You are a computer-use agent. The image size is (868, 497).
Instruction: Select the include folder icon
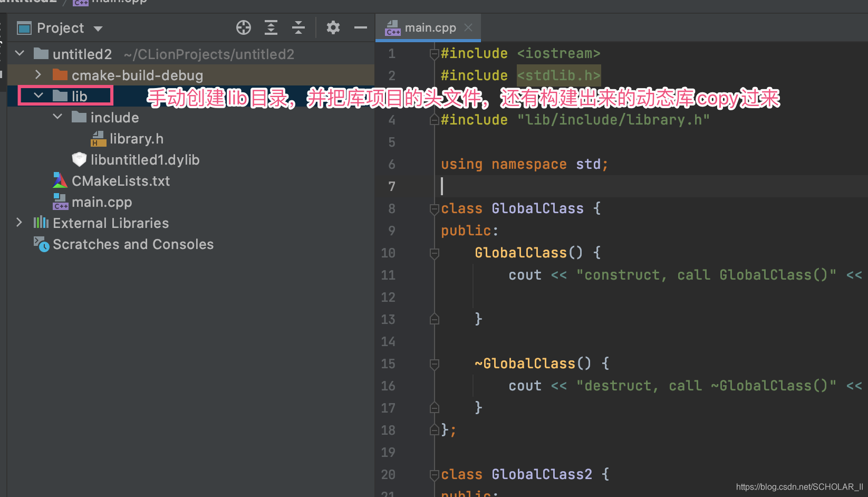pos(79,117)
